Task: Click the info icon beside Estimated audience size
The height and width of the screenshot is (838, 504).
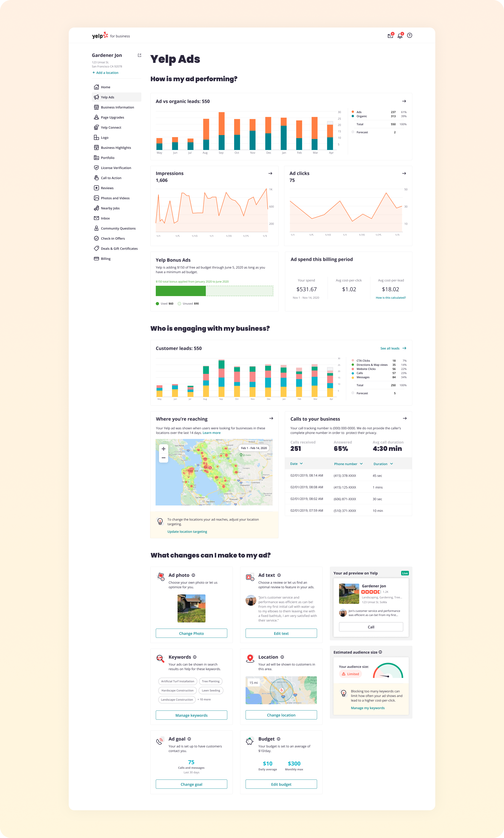Action: pyautogui.click(x=380, y=652)
